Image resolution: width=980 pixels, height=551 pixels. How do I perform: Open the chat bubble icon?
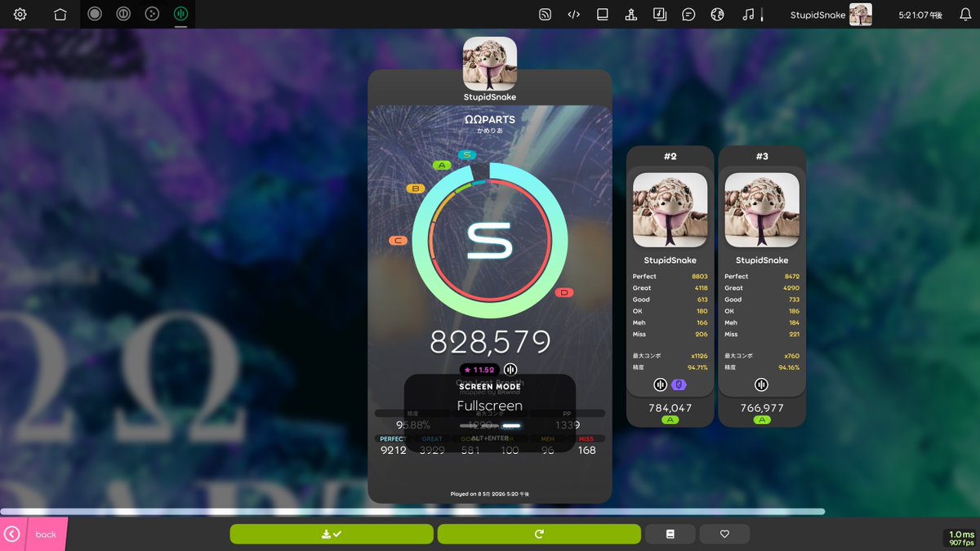(688, 15)
